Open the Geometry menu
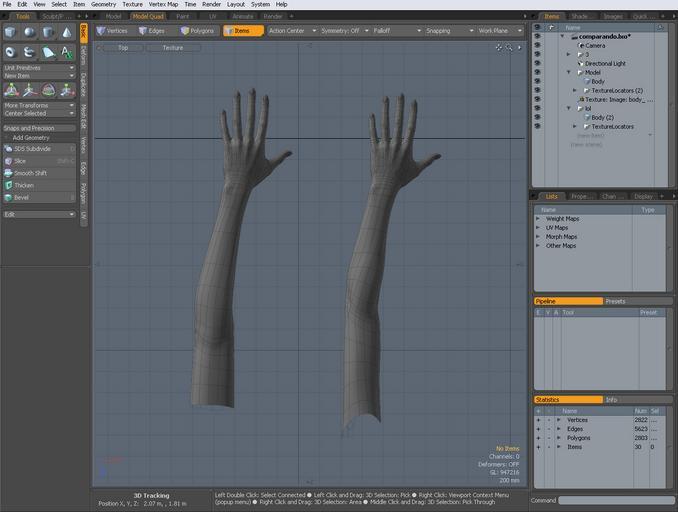Screen dimensions: 678x512 [x=104, y=4]
